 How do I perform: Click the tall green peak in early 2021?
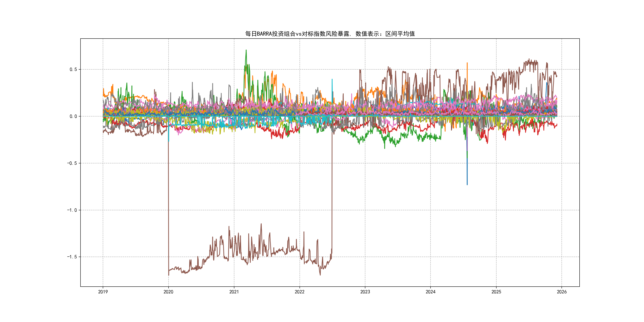[246, 50]
